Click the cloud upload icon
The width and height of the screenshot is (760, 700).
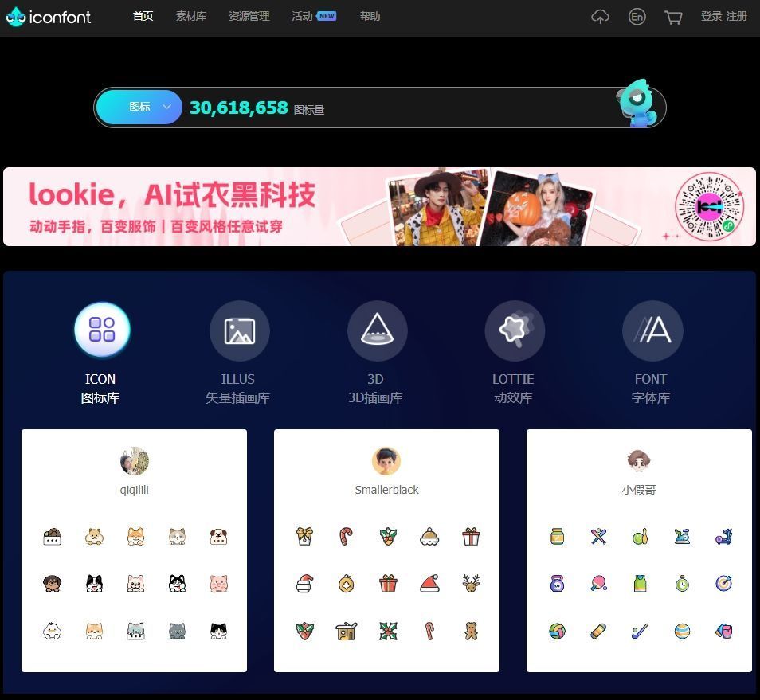pyautogui.click(x=600, y=17)
